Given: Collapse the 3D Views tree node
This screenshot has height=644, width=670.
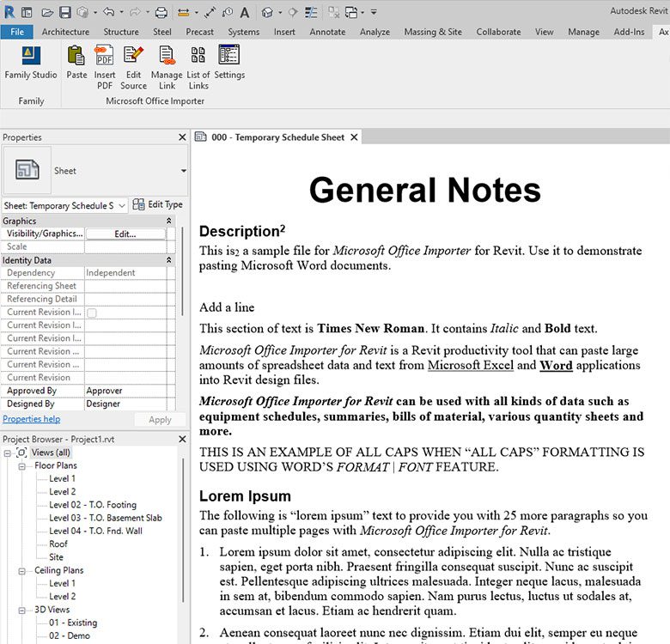Looking at the screenshot, I should pos(21,611).
